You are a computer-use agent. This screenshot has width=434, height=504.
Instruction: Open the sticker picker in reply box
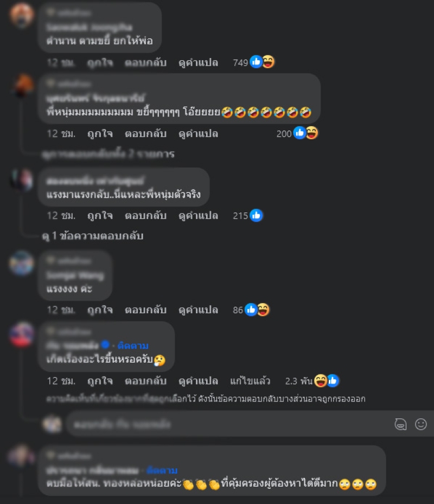[x=400, y=424]
